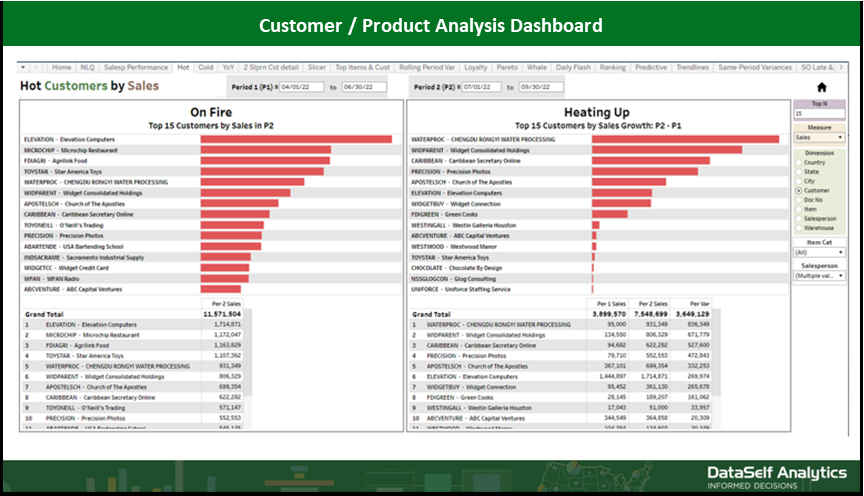Image resolution: width=864 pixels, height=496 pixels.
Task: Click Heating Up grand total Per Var 3,649,129
Action: 693,314
